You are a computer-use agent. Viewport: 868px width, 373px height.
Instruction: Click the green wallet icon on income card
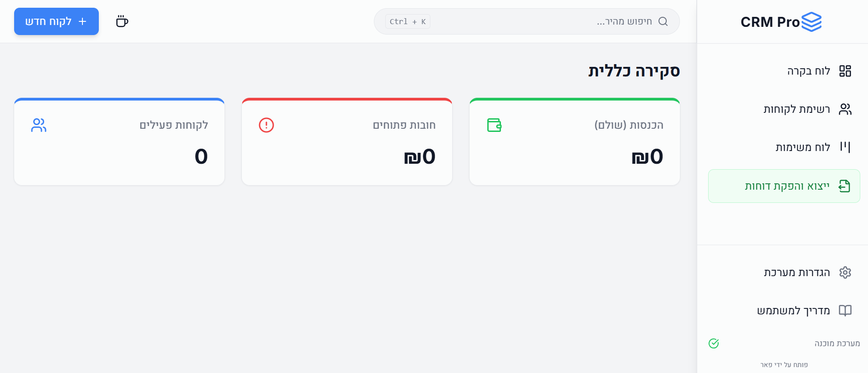pos(494,125)
